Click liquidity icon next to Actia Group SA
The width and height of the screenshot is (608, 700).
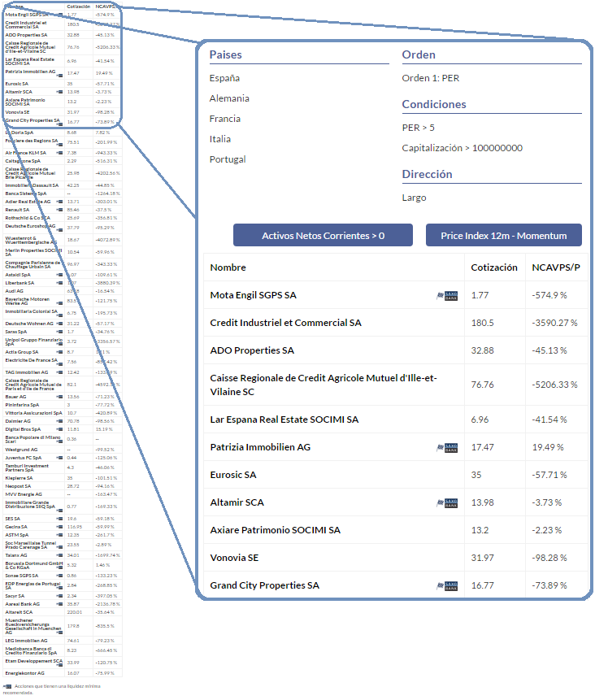point(59,352)
